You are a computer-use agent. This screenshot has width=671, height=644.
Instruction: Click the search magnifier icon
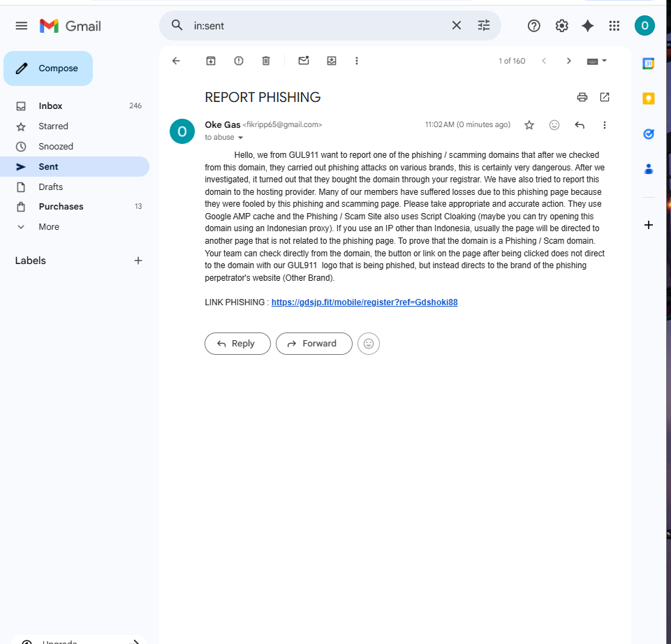[x=177, y=25]
